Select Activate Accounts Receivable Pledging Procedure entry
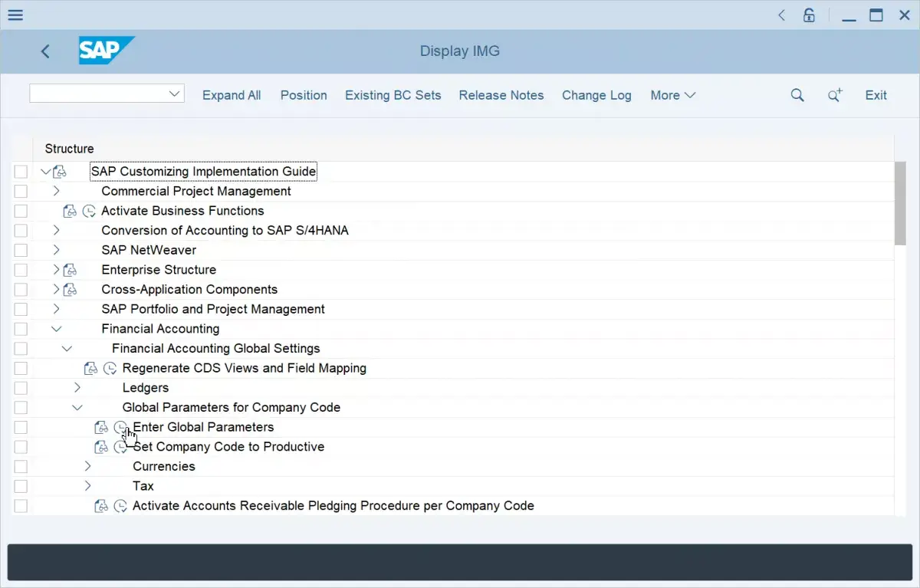 coord(333,506)
